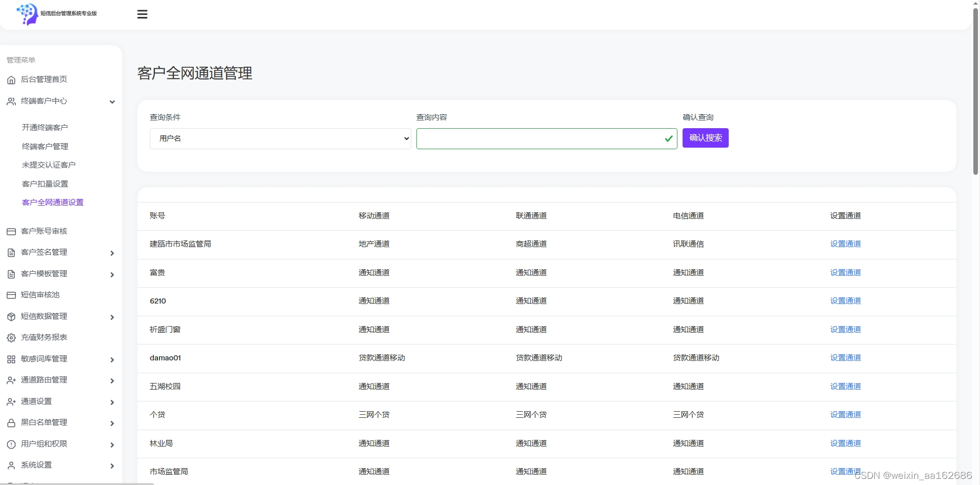
Task: Click the 讯联通信 cell
Action: [688, 244]
